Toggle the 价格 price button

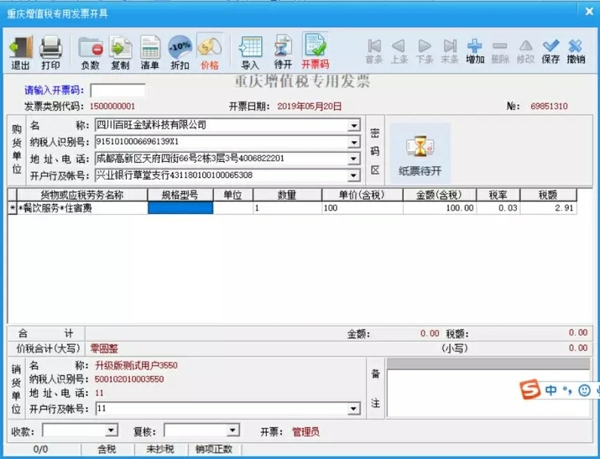[210, 50]
